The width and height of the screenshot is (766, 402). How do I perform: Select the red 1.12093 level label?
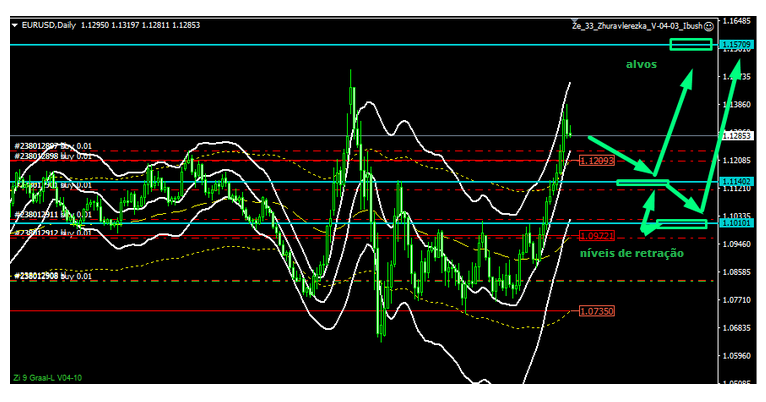click(x=597, y=160)
